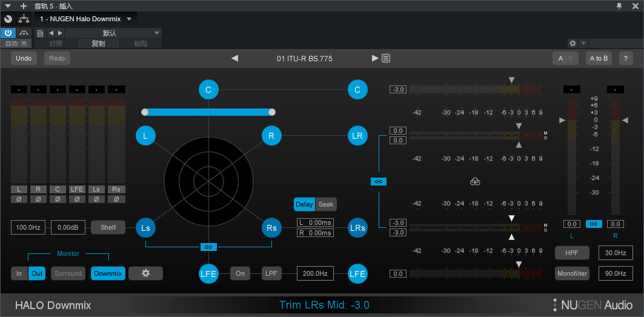
Task: Toggle the plugin power bypass button
Action: tap(8, 33)
